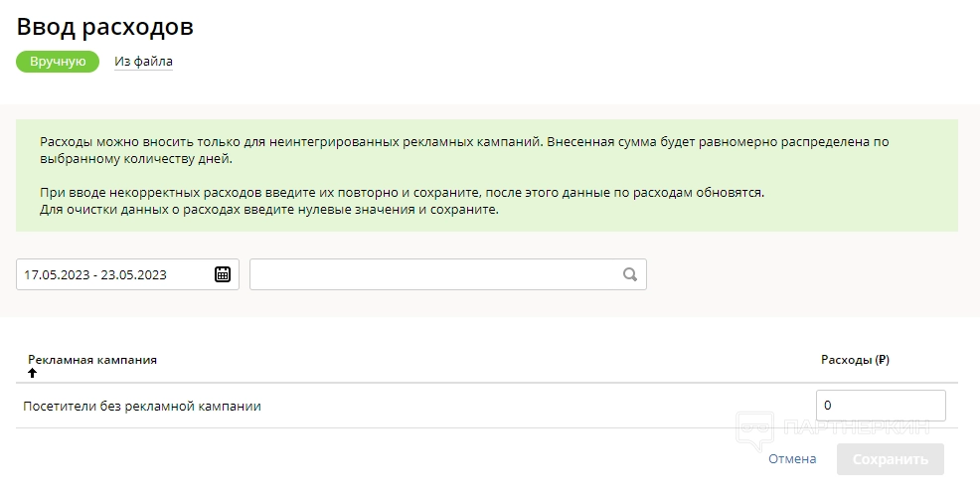Click the Ввод расходов page heading
980x504 pixels.
[105, 27]
